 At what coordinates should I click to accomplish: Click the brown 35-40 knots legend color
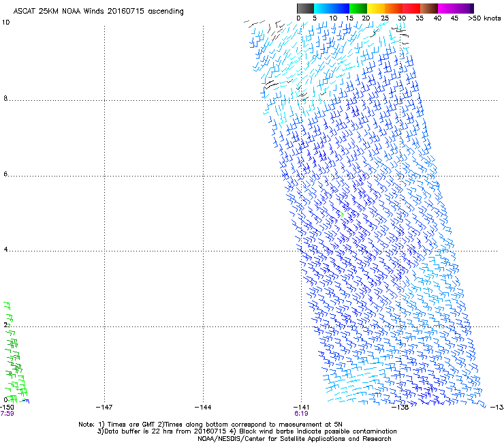coord(429,8)
